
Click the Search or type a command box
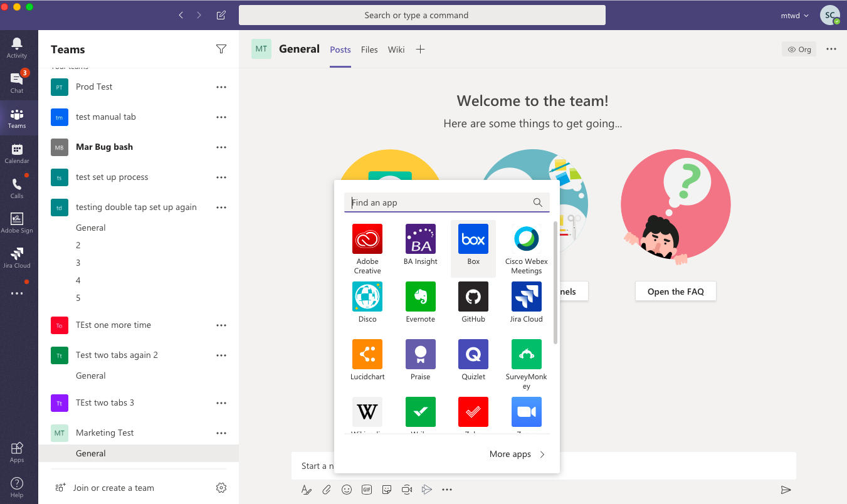tap(422, 15)
